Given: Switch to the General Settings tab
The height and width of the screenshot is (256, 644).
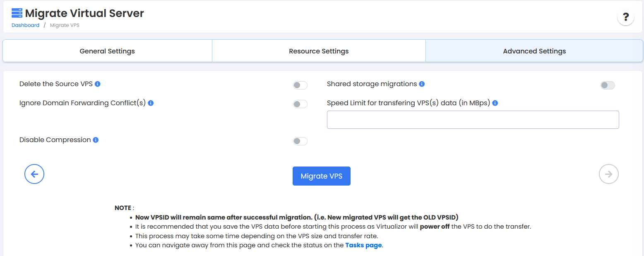Looking at the screenshot, I should coord(107,51).
